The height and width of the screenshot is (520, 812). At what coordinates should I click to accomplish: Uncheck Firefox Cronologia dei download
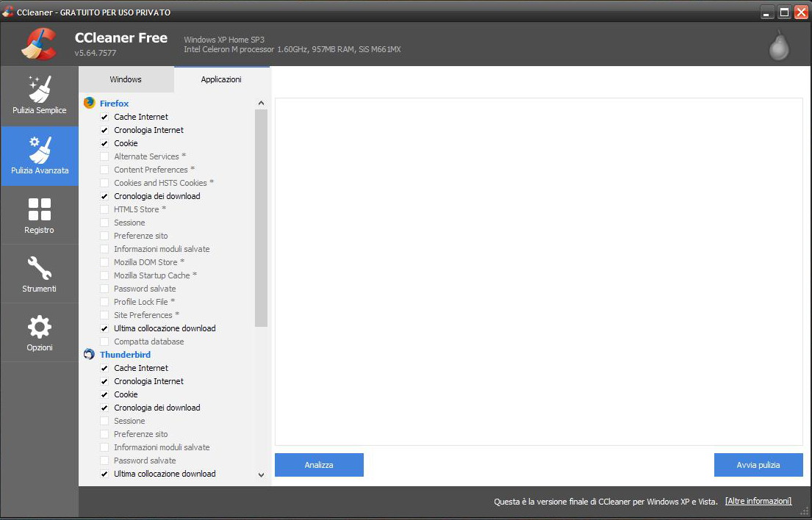click(104, 196)
